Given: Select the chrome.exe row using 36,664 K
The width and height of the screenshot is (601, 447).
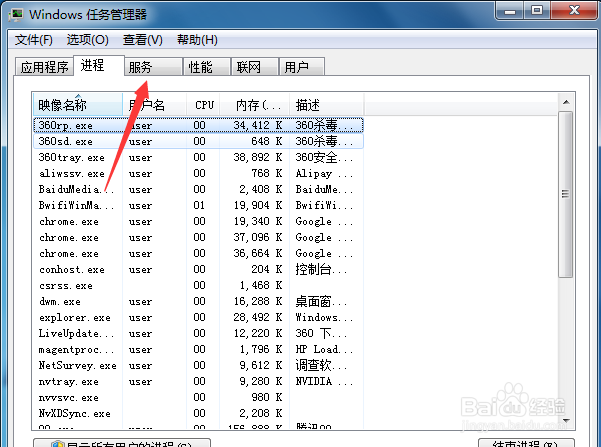Looking at the screenshot, I should coord(199,253).
